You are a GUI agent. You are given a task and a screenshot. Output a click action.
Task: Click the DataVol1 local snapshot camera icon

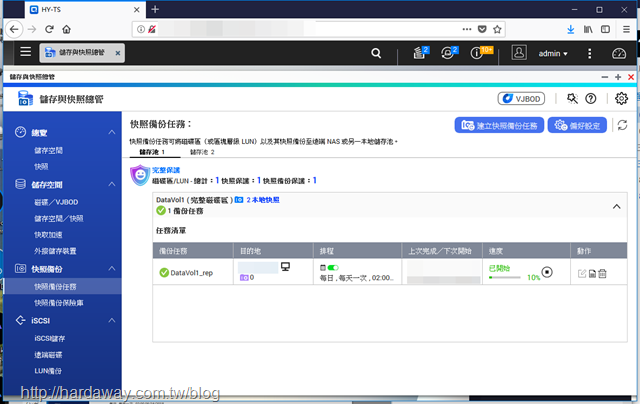(239, 200)
